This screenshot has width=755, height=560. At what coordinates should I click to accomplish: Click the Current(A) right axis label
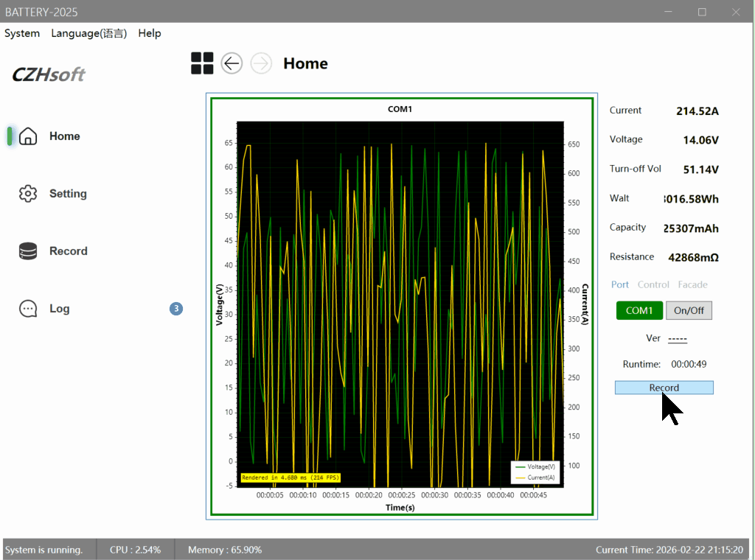click(585, 304)
